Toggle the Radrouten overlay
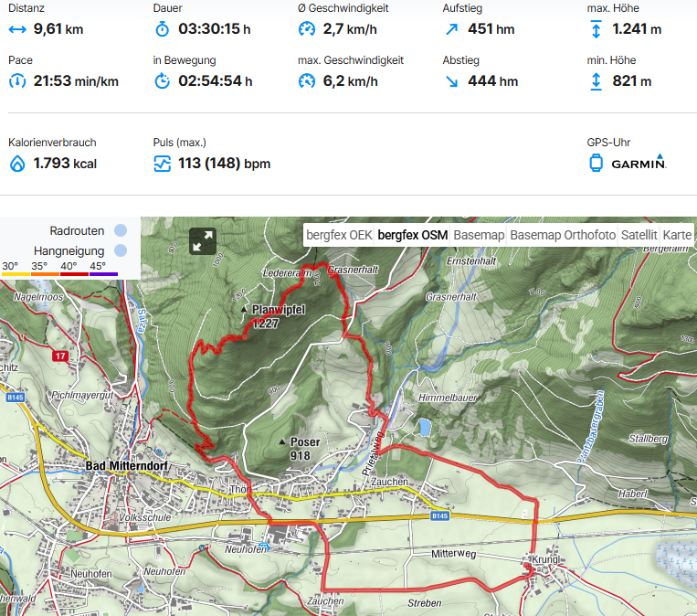697x616 pixels. pos(121,231)
